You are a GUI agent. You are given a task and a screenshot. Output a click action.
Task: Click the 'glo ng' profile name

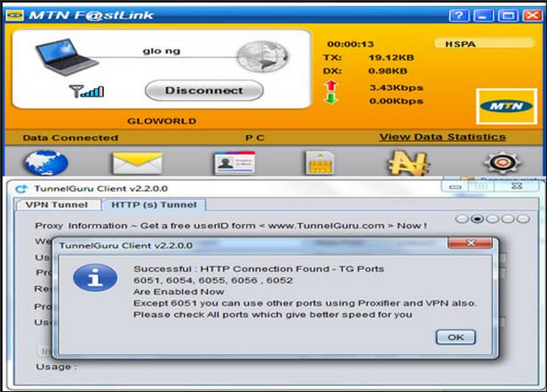pyautogui.click(x=161, y=51)
